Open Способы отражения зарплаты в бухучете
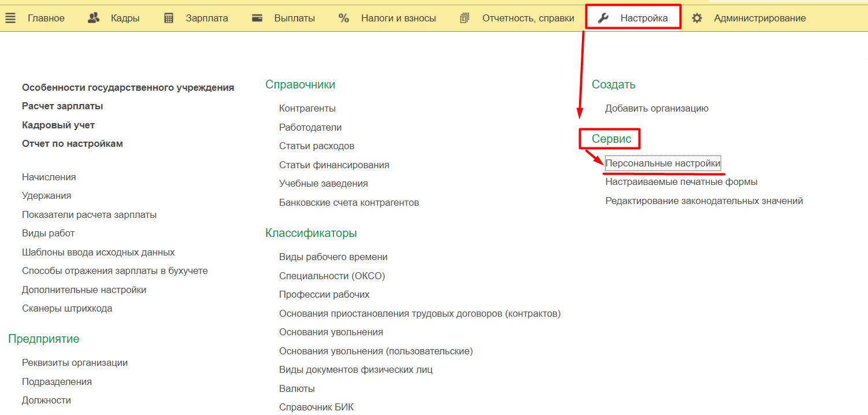Image resolution: width=868 pixels, height=415 pixels. point(115,271)
